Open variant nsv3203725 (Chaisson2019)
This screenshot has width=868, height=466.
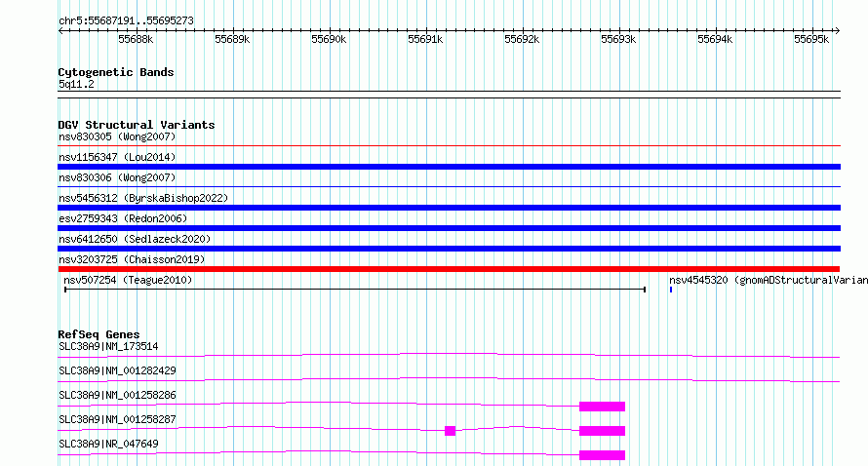132,259
